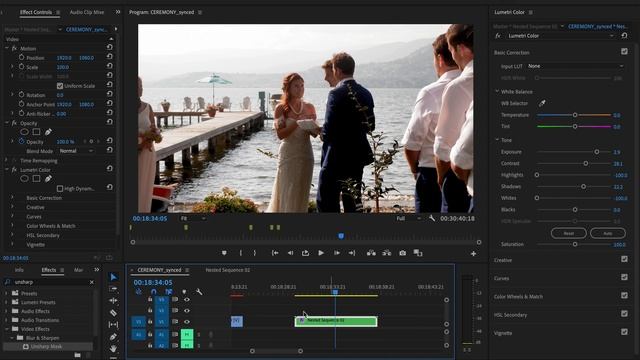This screenshot has width=640, height=360.
Task: Open Timeline display settings wrench
Action: tap(199, 291)
